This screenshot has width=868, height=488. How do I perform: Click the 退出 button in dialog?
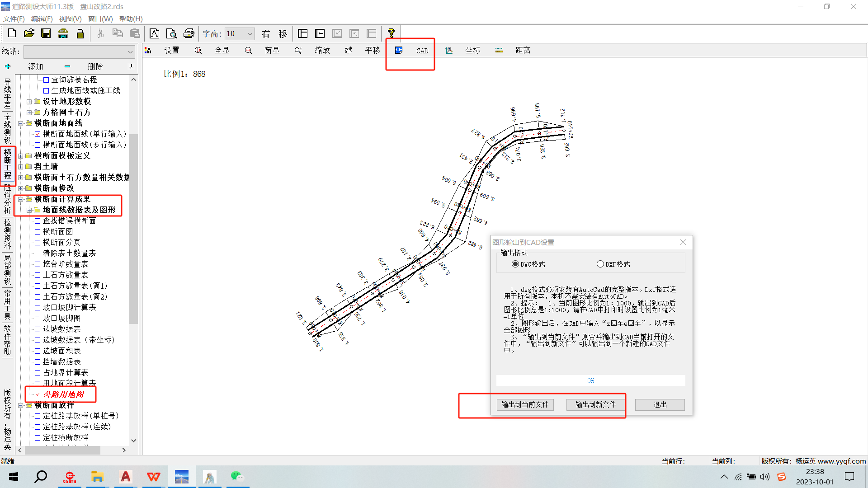click(660, 404)
